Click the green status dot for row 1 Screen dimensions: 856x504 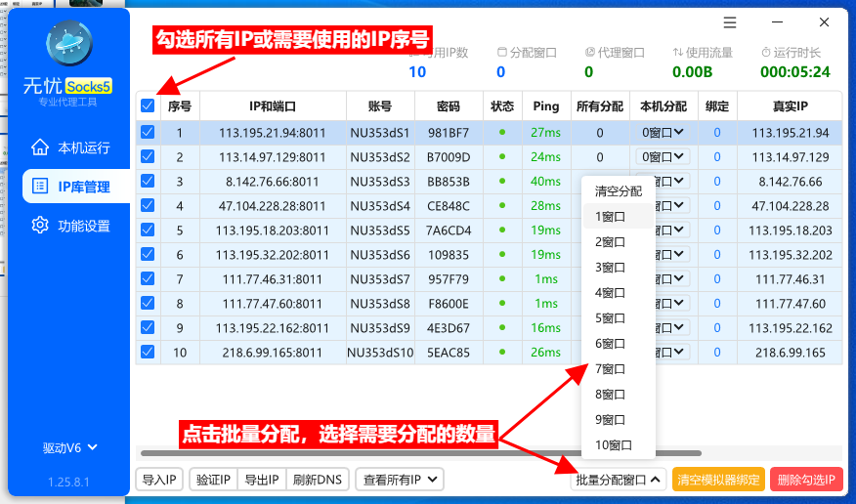(502, 132)
